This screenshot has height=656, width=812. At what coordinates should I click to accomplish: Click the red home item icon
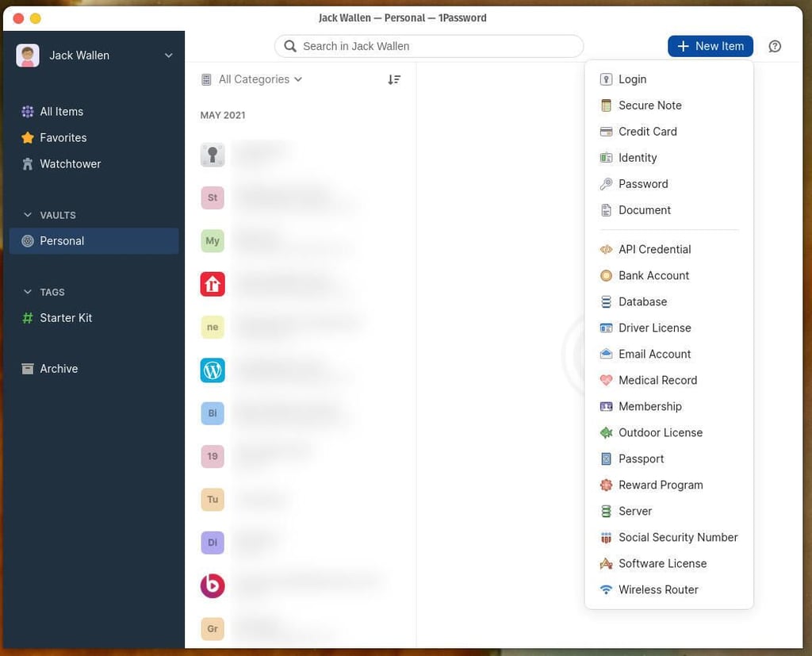213,284
